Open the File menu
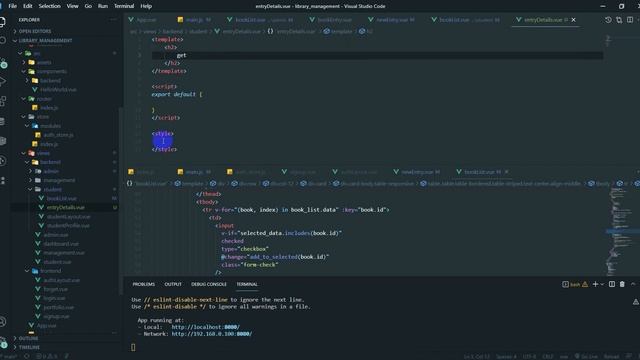 (13, 6)
